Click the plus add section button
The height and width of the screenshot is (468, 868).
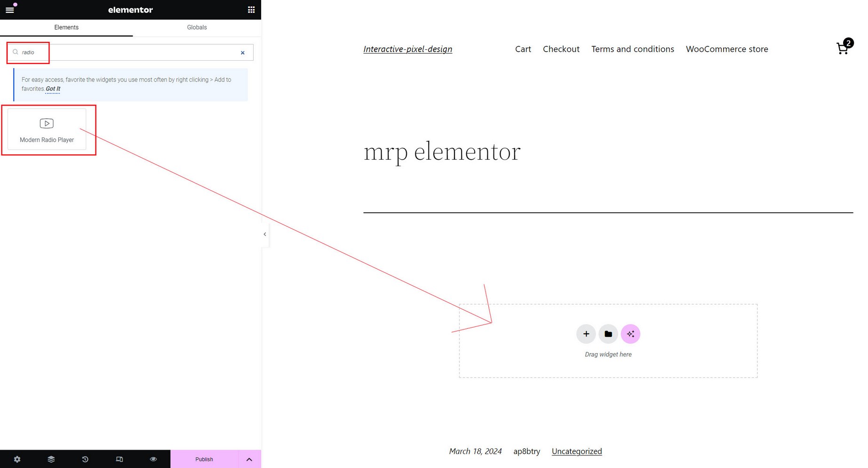586,334
